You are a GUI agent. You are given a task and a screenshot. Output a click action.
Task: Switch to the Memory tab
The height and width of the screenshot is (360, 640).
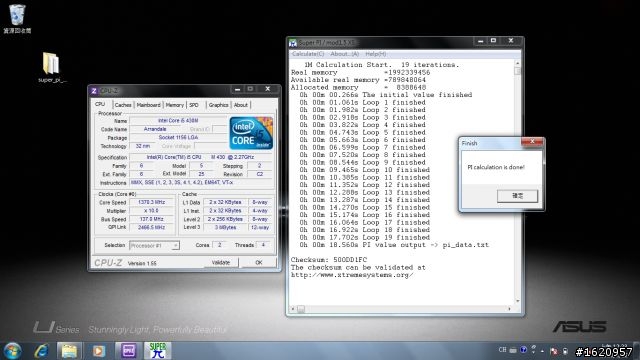(x=175, y=105)
